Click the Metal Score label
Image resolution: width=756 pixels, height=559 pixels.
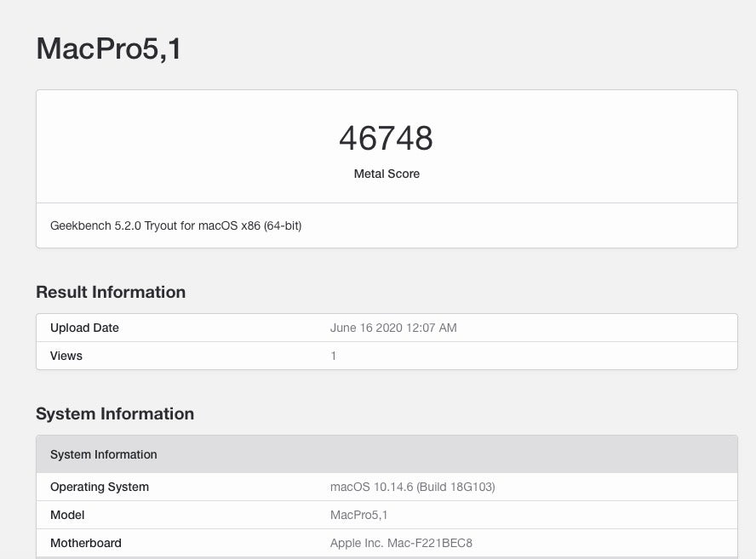387,174
